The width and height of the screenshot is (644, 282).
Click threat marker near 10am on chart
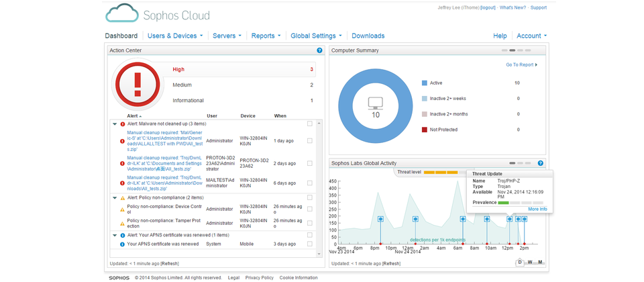pos(487,220)
